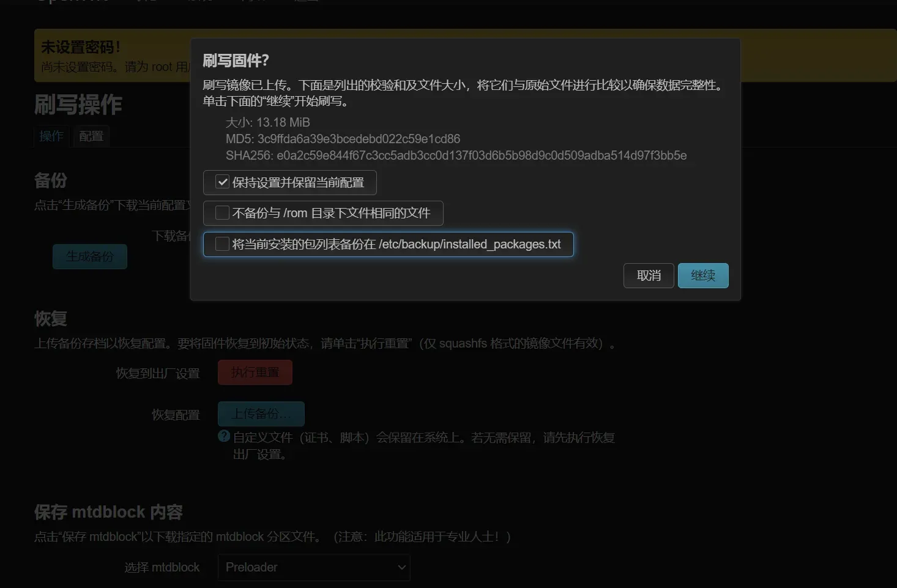Screen dimensions: 897x588
Task: Select the SHA256 checksum value text
Action: pos(482,155)
